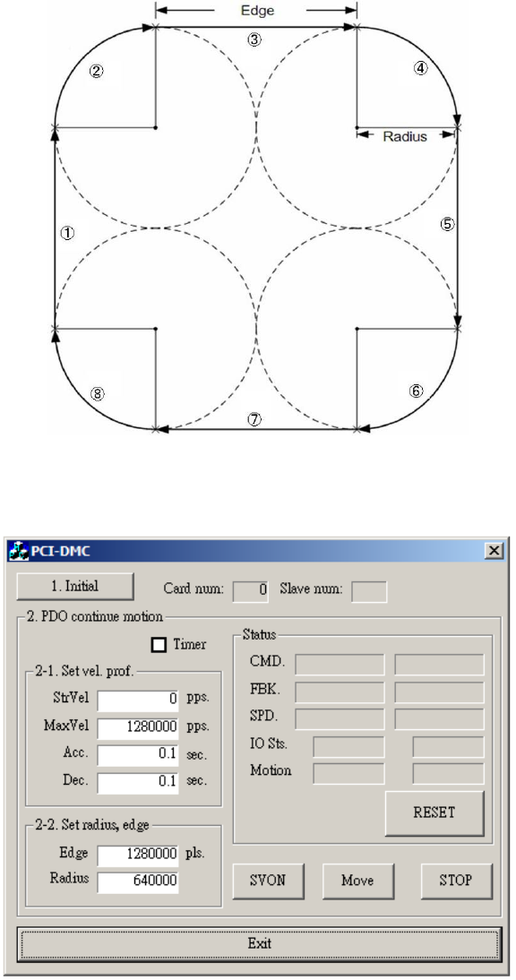Click the Exit button
This screenshot has width=516, height=980.
[259, 943]
